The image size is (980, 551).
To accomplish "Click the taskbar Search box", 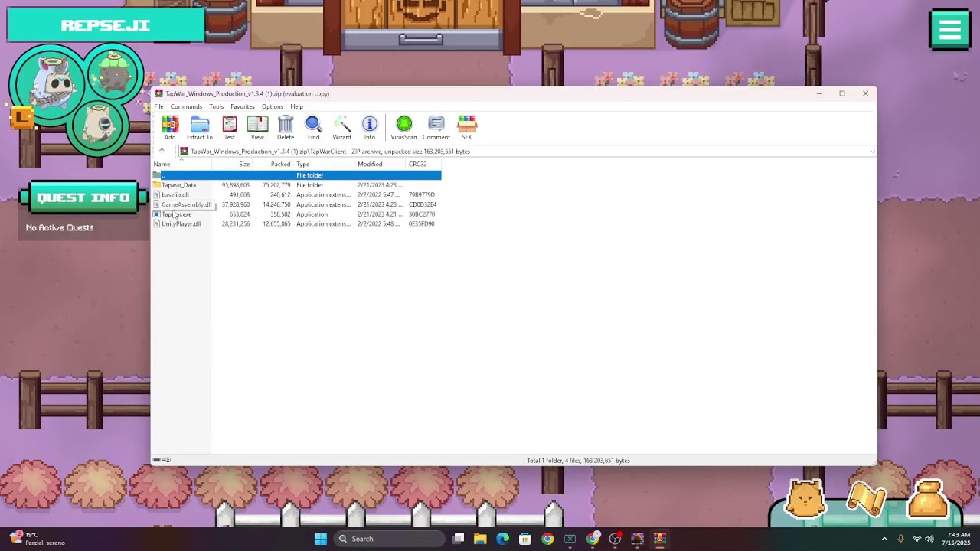I will click(x=390, y=539).
